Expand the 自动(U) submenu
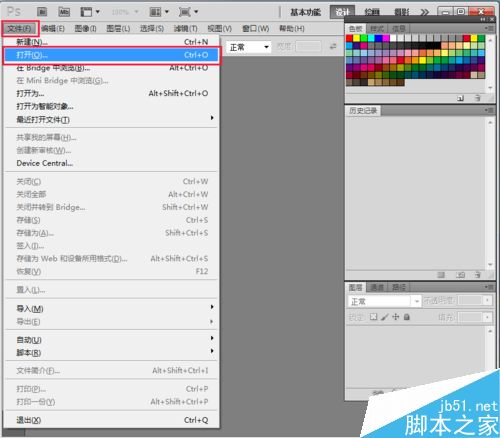This screenshot has height=438, width=500. click(111, 340)
